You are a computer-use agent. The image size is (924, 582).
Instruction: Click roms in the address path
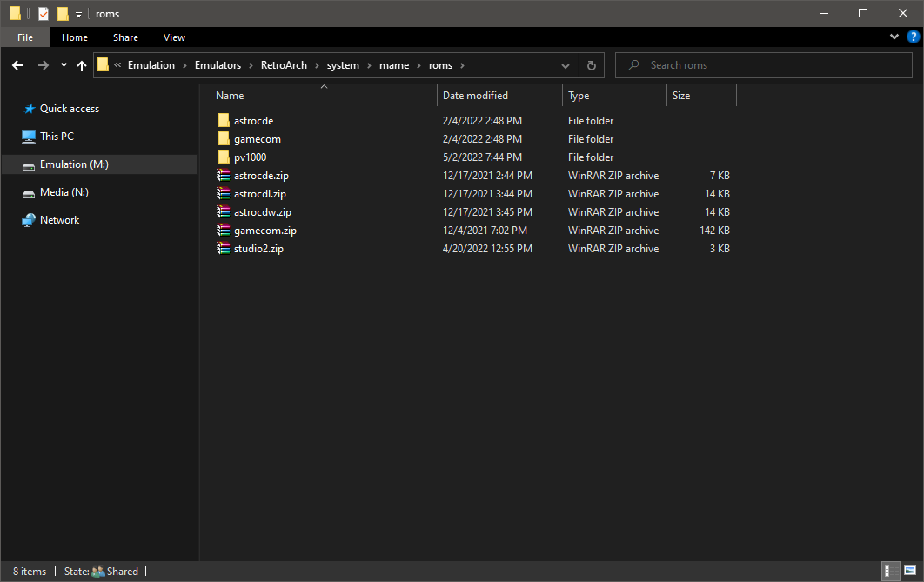coord(441,65)
